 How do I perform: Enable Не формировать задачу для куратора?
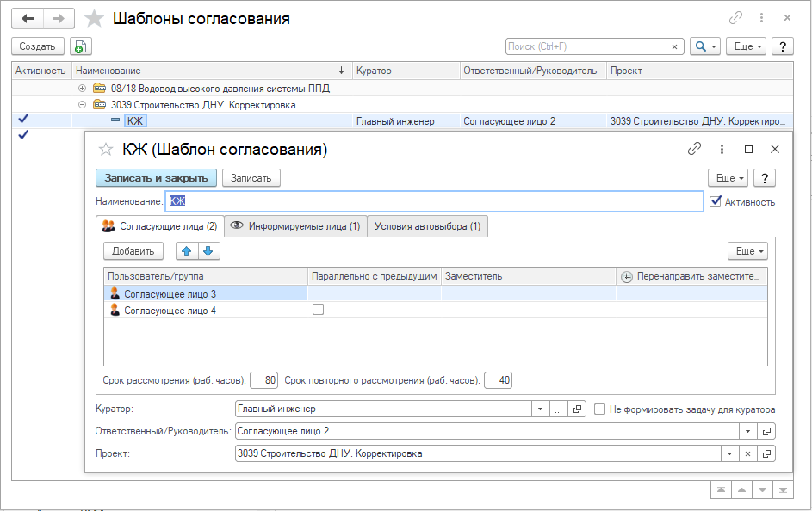point(601,409)
